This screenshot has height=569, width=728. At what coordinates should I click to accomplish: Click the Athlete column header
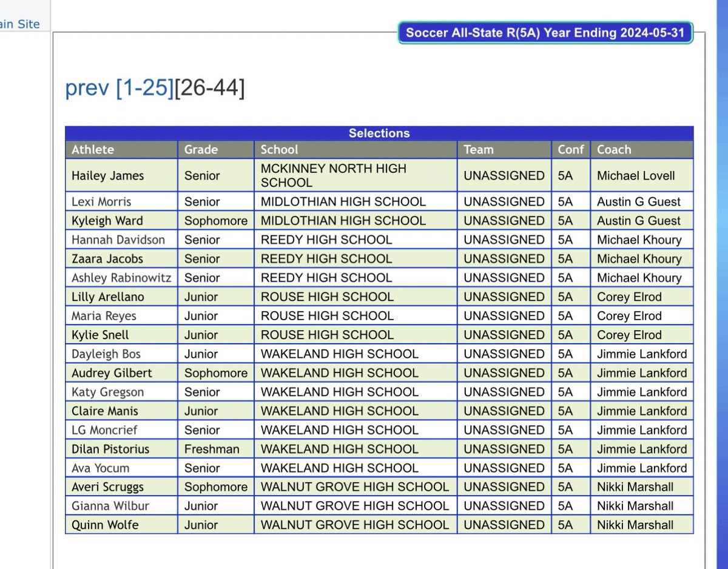(121, 150)
